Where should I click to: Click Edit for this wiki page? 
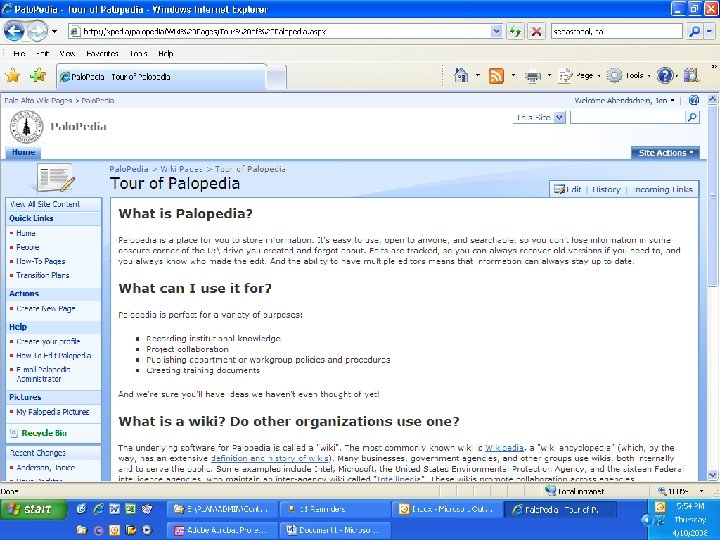(568, 189)
